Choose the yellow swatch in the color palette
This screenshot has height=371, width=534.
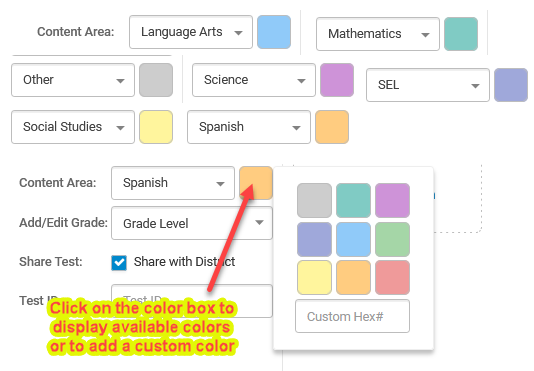[x=314, y=278]
